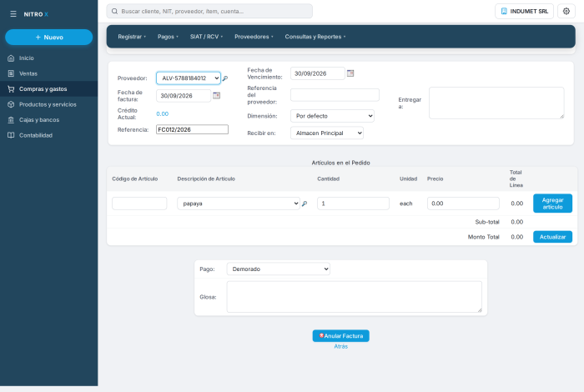Click the Inicio home icon
This screenshot has width=584, height=392.
(x=11, y=58)
